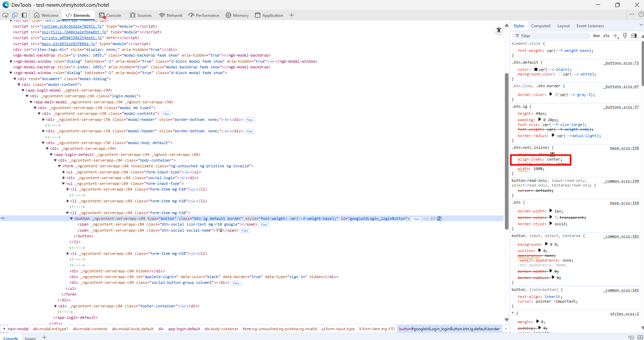The image size is (644, 340).
Task: Open the Network tab
Action: point(171,15)
